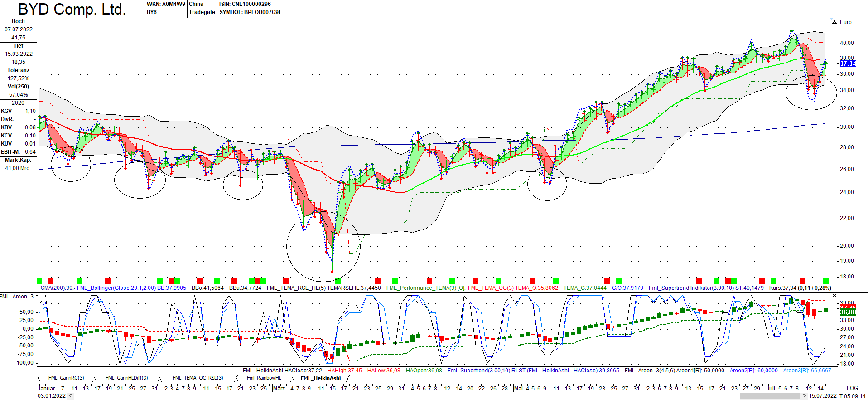
Task: Click the left arrow of the time scrollbar
Action: coord(70,396)
